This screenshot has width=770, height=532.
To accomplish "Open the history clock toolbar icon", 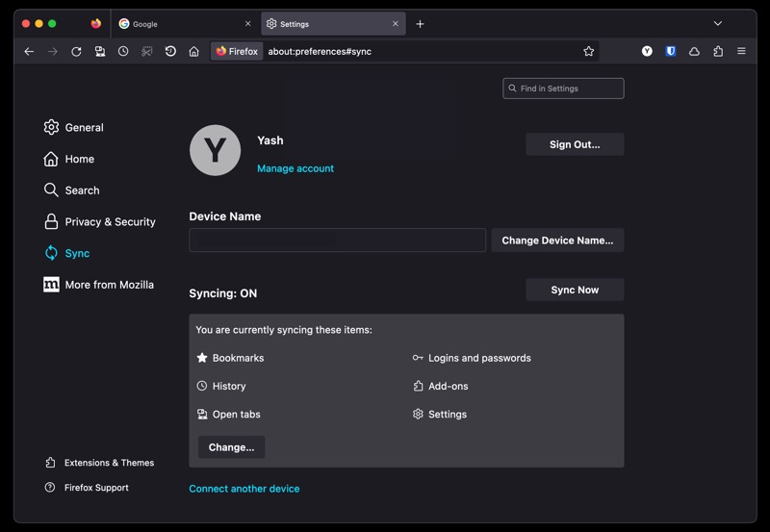I will (123, 52).
